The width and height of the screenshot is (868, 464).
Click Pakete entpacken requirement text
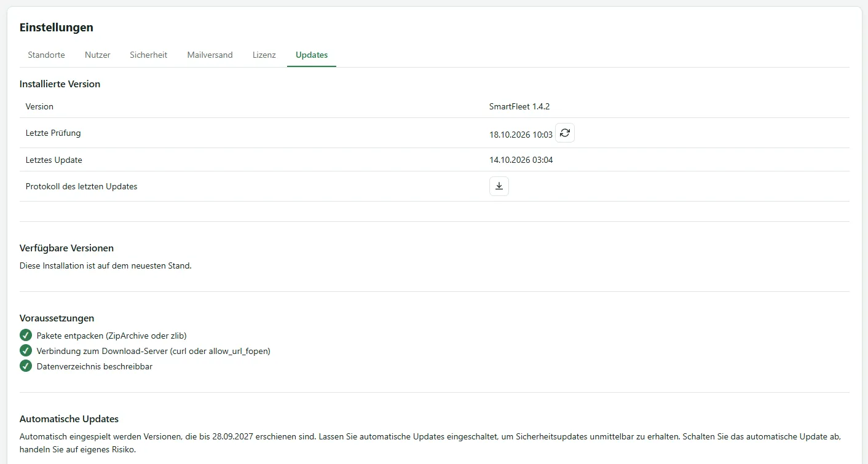[111, 336]
